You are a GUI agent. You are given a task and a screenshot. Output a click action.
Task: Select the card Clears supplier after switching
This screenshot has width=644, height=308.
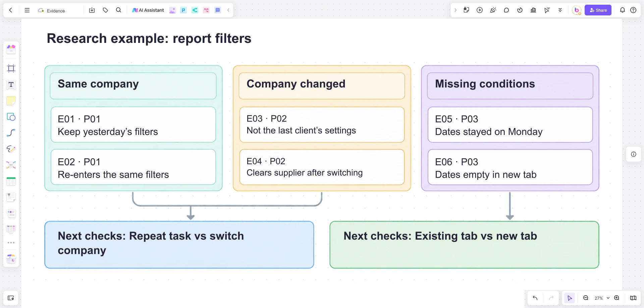point(322,167)
